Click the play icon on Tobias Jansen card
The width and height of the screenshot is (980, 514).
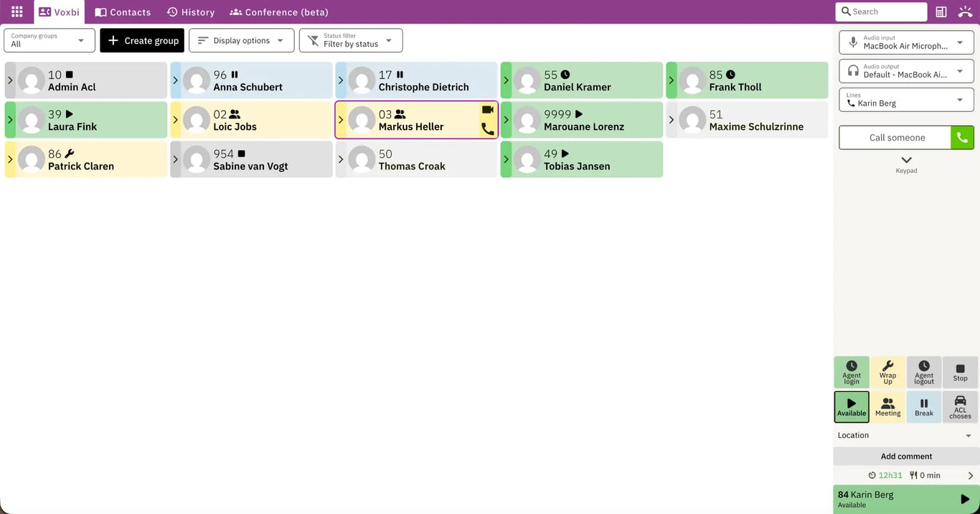(x=565, y=154)
